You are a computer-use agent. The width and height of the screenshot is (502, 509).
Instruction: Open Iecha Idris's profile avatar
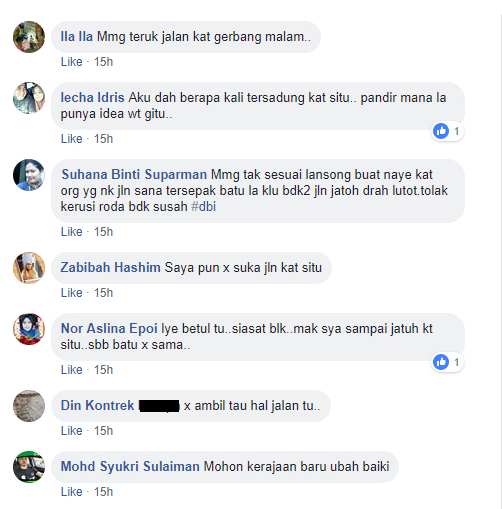coord(29,98)
